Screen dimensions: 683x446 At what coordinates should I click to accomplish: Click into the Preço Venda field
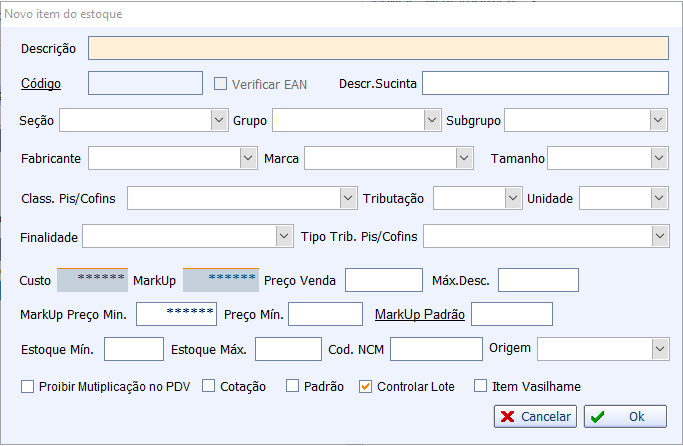click(x=384, y=280)
